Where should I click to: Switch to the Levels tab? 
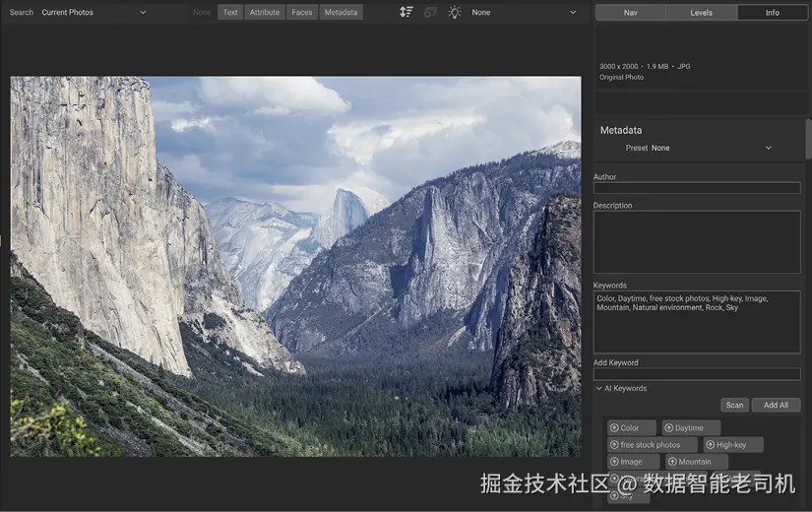tap(701, 13)
